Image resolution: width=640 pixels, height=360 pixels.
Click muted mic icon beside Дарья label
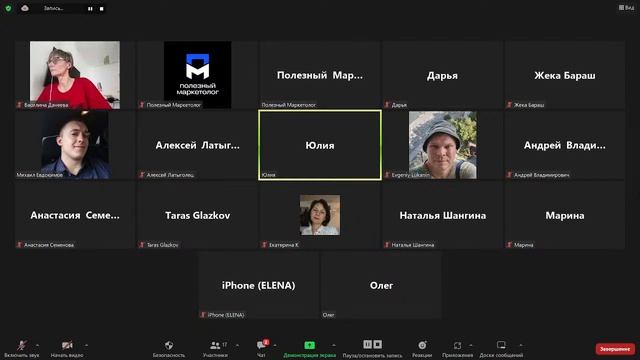pyautogui.click(x=387, y=105)
